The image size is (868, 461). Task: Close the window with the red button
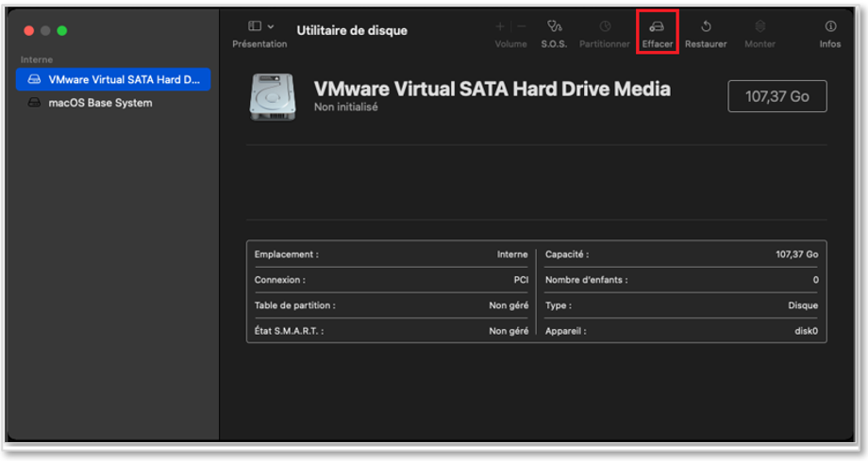click(29, 31)
